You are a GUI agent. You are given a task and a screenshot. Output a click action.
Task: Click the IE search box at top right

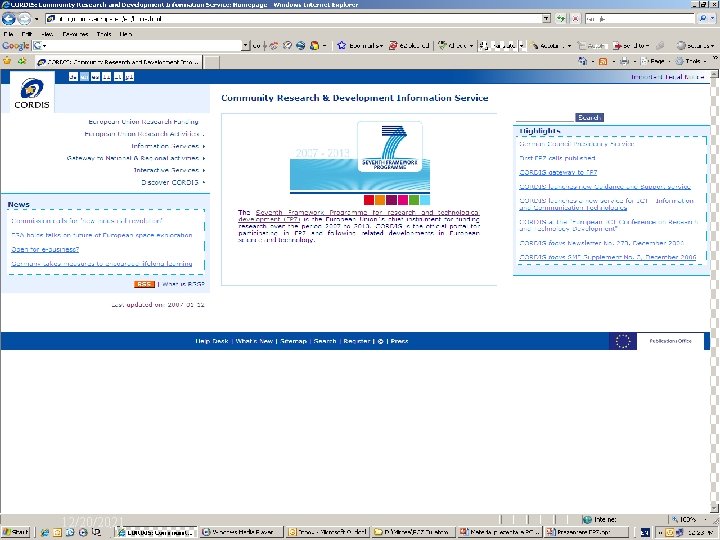point(639,19)
